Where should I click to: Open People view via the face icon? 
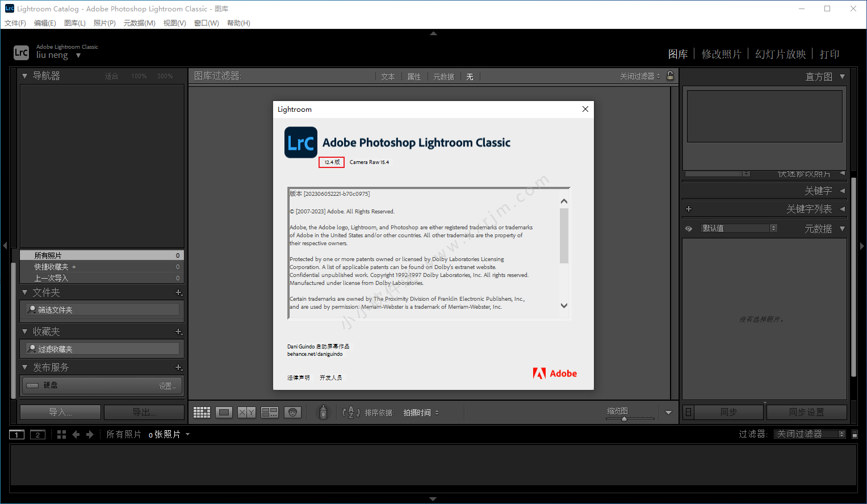[293, 412]
